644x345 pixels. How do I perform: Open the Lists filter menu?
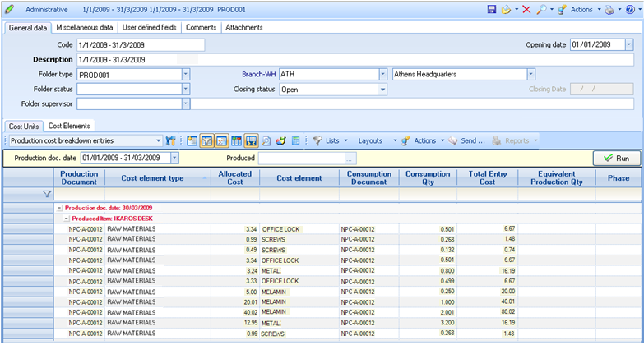tap(330, 140)
